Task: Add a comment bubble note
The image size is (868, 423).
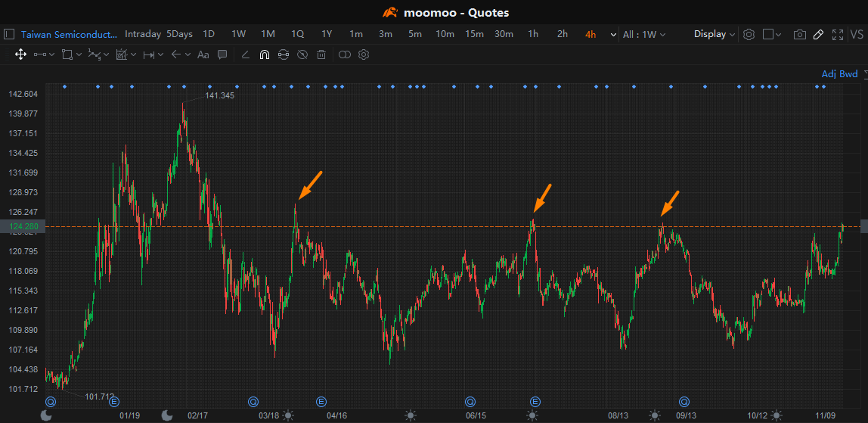Action: point(222,54)
